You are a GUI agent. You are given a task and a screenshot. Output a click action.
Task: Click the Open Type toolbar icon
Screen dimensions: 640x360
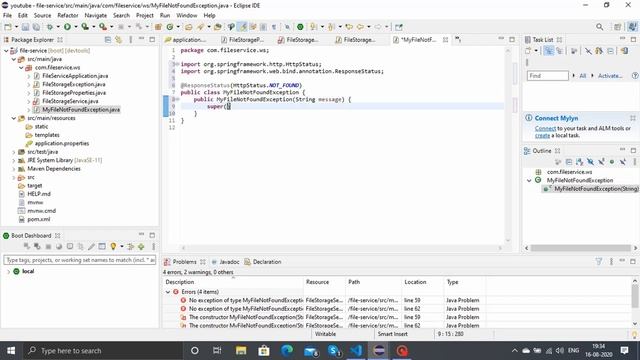point(189,27)
